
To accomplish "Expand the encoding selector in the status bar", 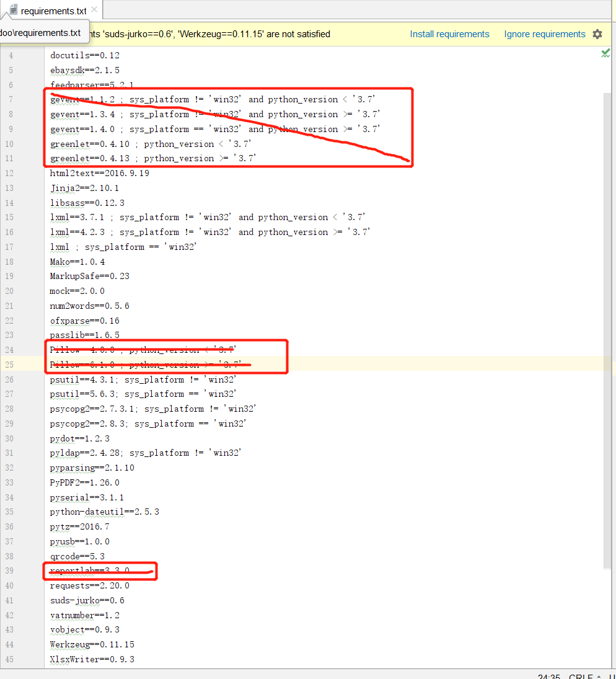I will (x=612, y=675).
